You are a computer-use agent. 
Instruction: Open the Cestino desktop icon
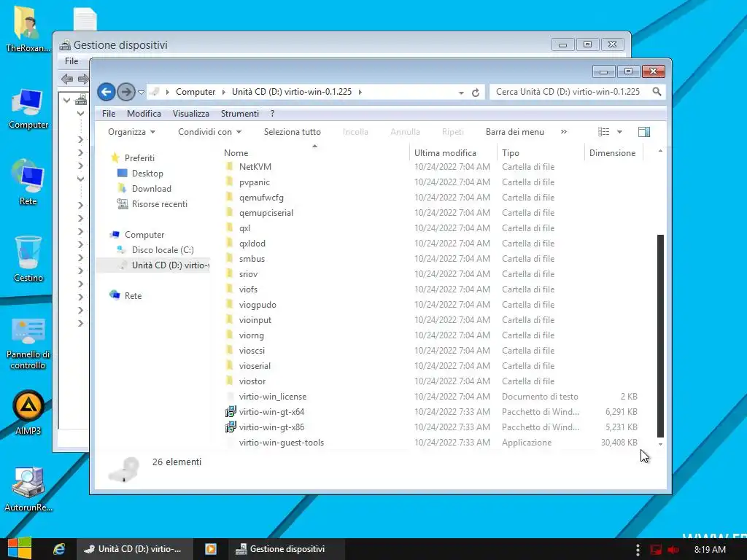click(28, 259)
